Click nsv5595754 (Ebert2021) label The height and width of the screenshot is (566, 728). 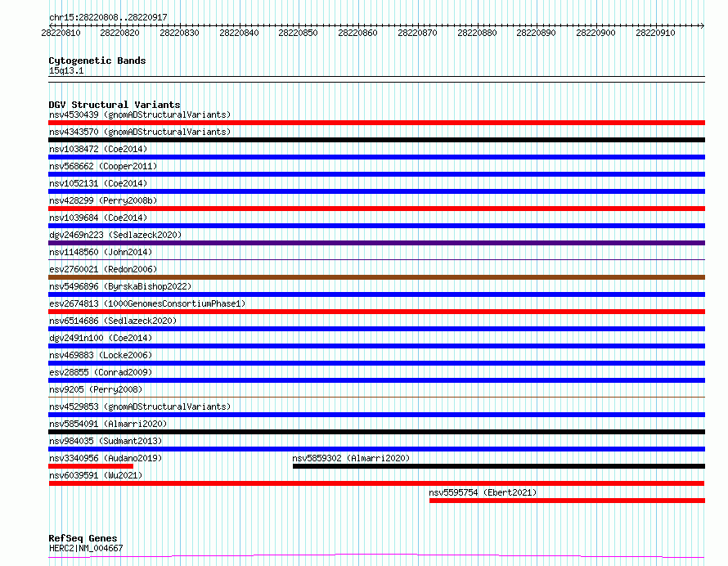483,492
